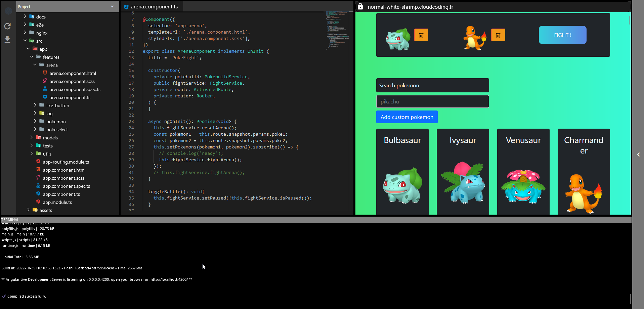Select the Charmander pokemon card

click(584, 171)
